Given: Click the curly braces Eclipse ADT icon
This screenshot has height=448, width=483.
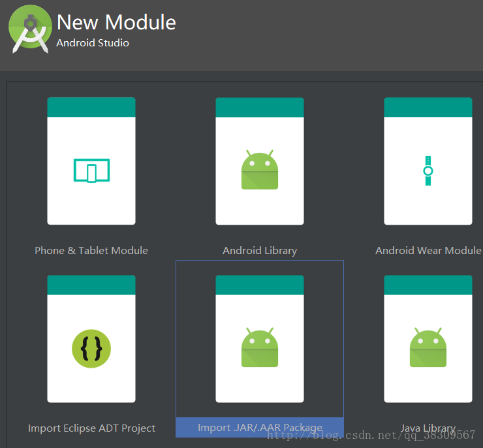Looking at the screenshot, I should 91,349.
